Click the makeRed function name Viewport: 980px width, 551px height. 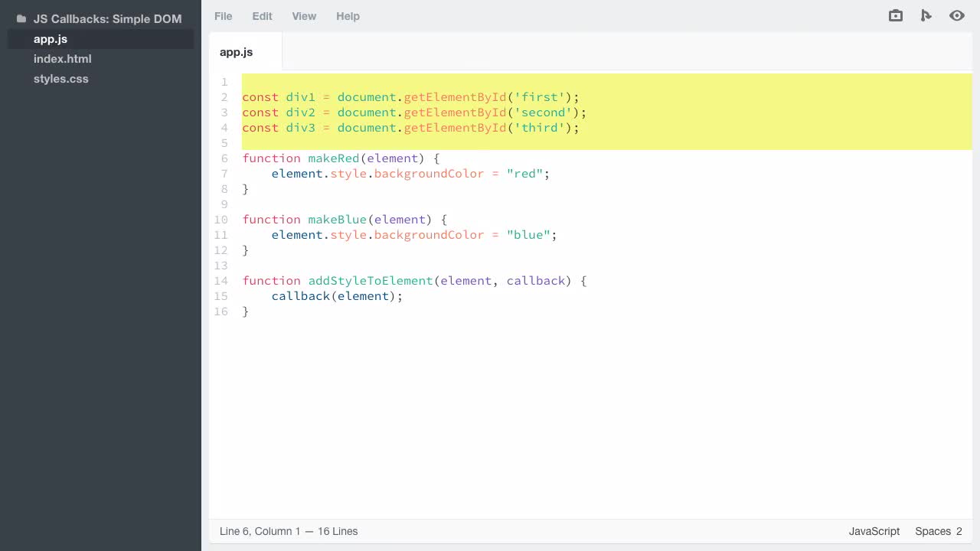point(334,158)
